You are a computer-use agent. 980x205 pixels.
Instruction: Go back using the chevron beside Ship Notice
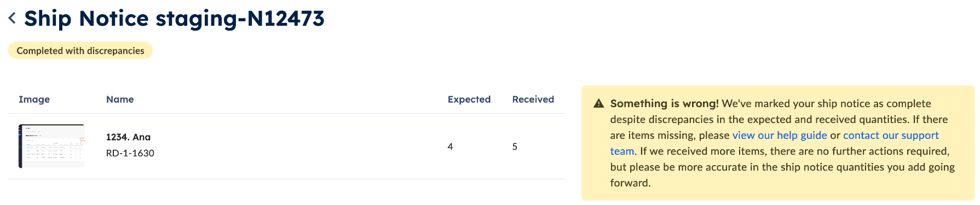pos(12,19)
